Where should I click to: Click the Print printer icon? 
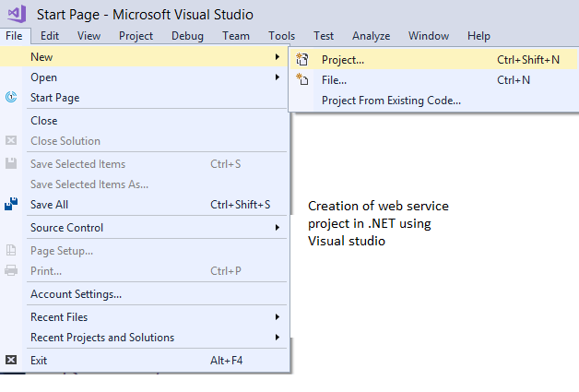click(11, 270)
